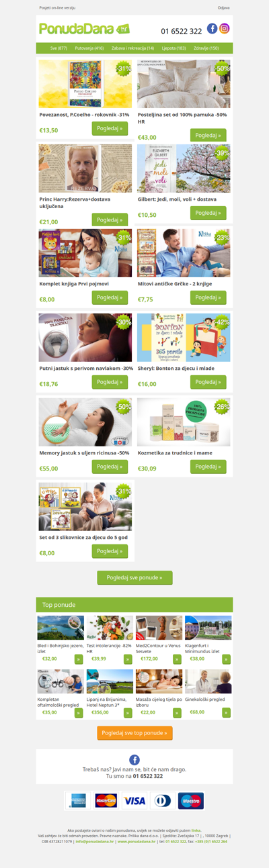Click the arrow button for Test intolerancije
The width and height of the screenshot is (269, 868).
128,659
